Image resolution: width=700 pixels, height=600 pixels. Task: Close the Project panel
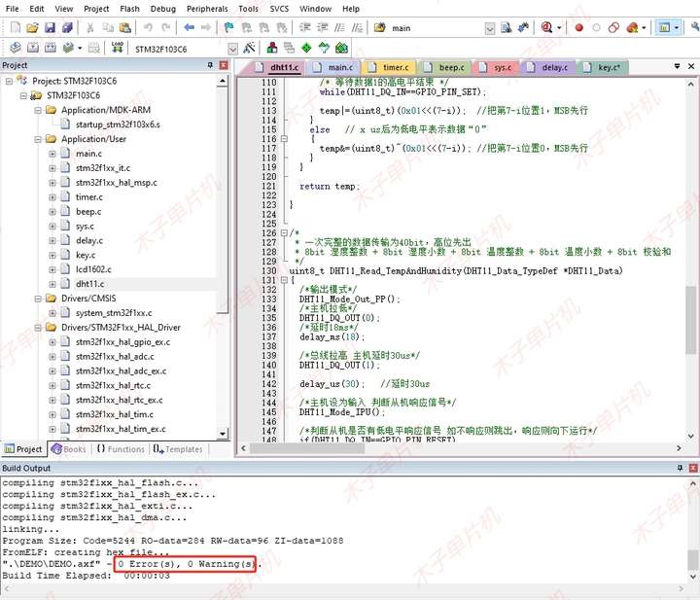pos(224,65)
